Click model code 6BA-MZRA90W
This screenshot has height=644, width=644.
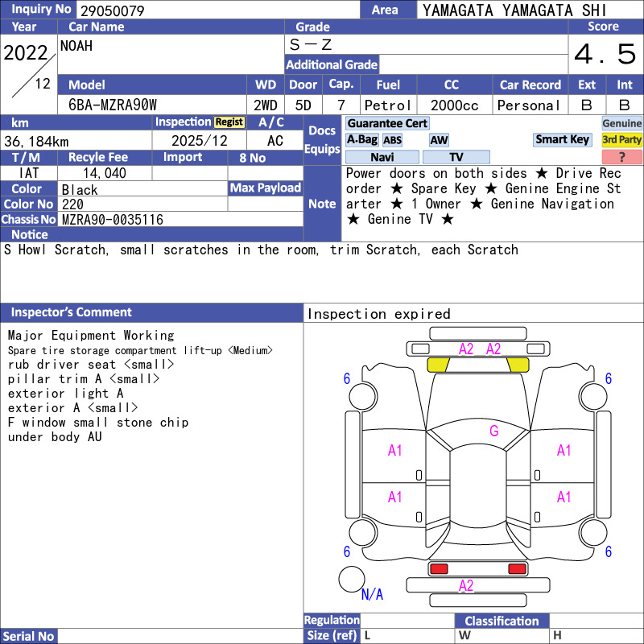(113, 105)
